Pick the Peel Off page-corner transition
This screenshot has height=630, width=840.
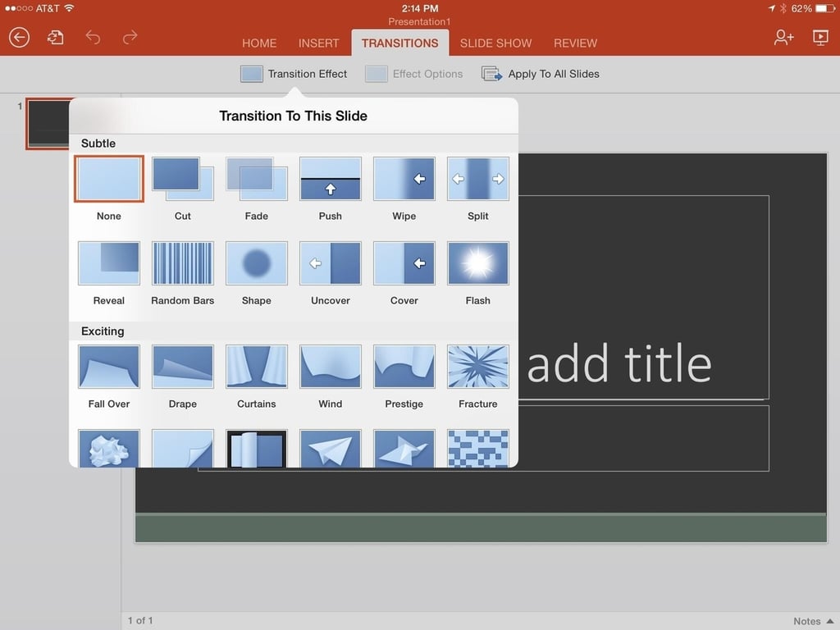tap(183, 449)
